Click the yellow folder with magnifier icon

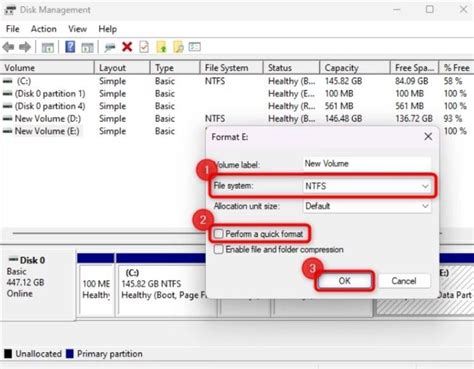[178, 47]
